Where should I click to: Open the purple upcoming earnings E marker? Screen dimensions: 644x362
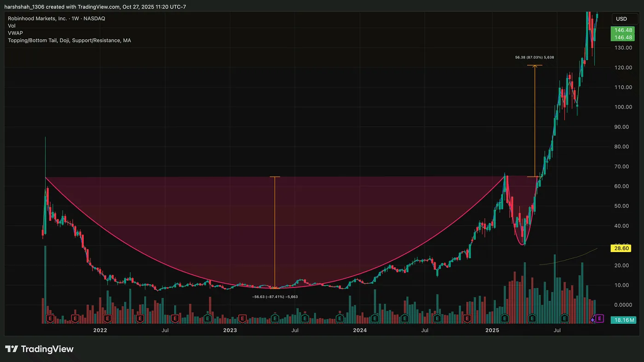point(600,318)
